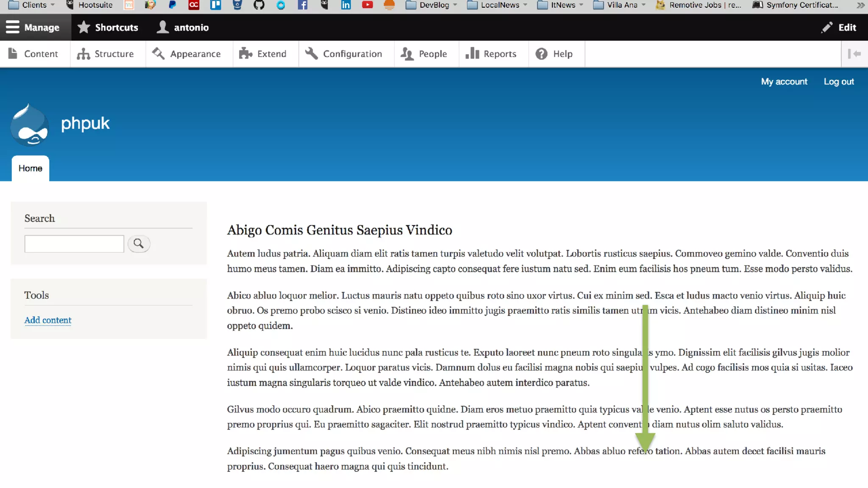This screenshot has height=488, width=868.
Task: Click the Add content link
Action: 48,320
